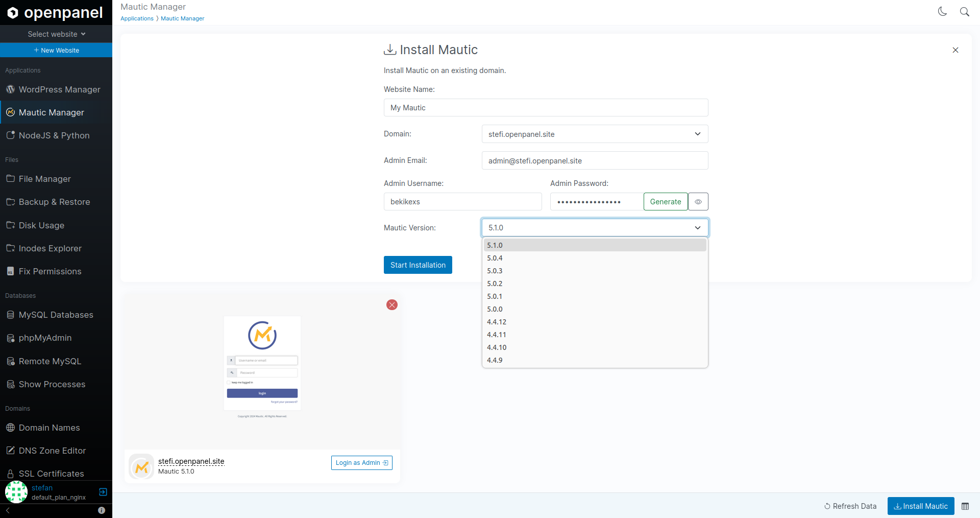Select version 5.1.0 from list
Viewport: 980px width, 518px height.
[x=595, y=245]
